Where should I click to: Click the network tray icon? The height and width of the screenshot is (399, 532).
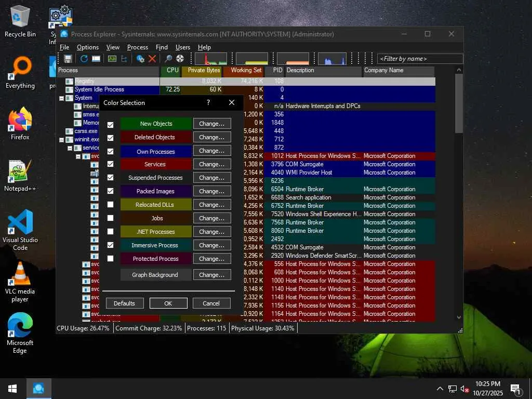pyautogui.click(x=453, y=389)
